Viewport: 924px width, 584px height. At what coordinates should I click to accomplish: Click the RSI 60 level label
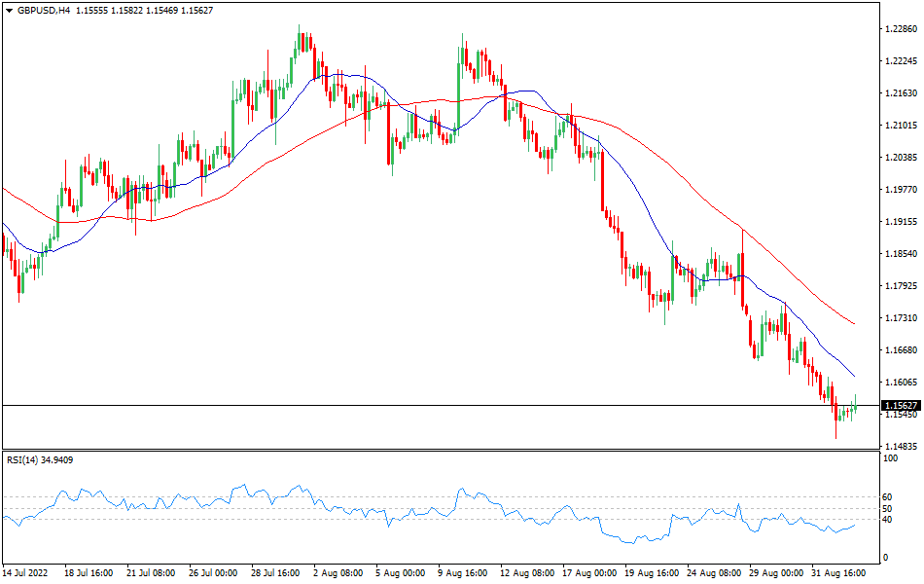(886, 496)
